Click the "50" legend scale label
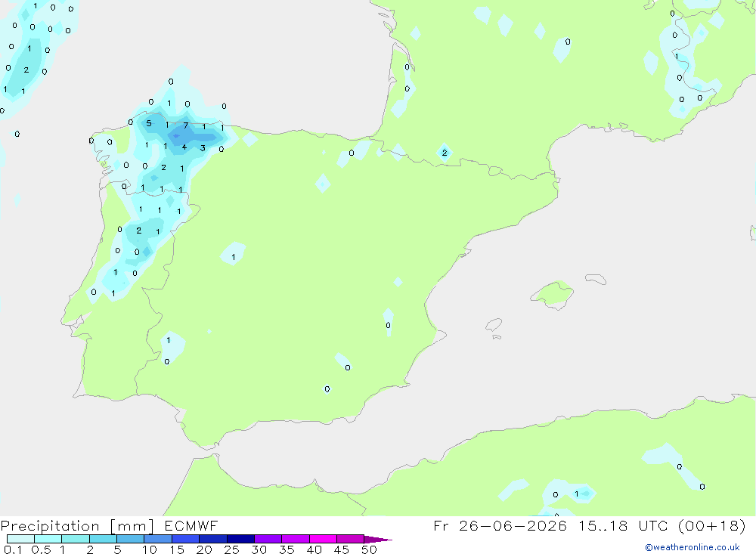Image resolution: width=756 pixels, height=554 pixels. pyautogui.click(x=369, y=549)
